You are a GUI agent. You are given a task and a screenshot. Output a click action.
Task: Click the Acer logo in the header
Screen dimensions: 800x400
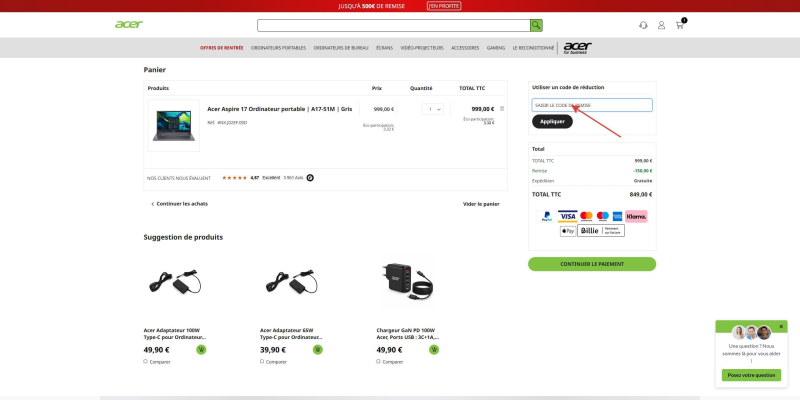[x=129, y=24]
